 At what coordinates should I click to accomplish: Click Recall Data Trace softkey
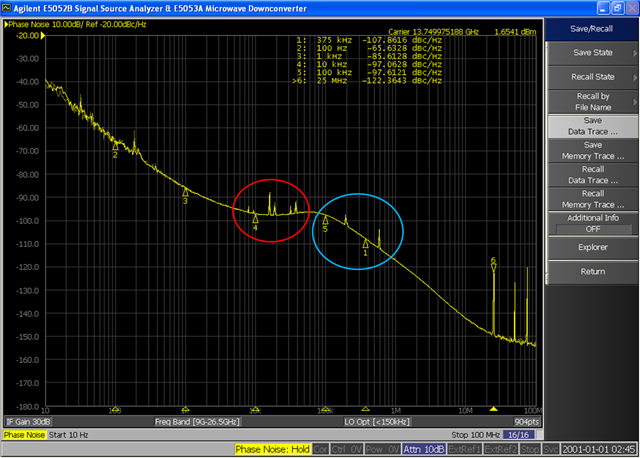(x=593, y=175)
